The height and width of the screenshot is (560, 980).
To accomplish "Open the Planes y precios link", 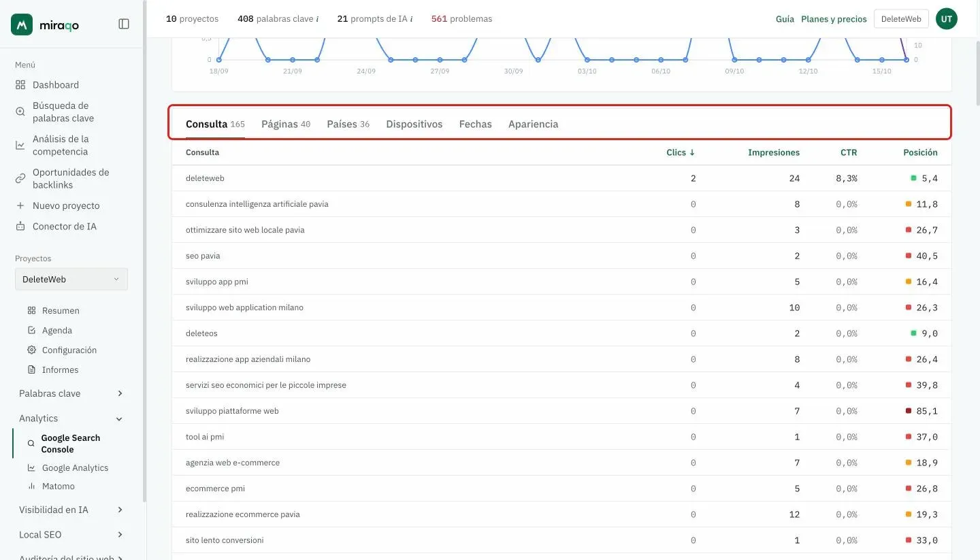I will click(834, 19).
